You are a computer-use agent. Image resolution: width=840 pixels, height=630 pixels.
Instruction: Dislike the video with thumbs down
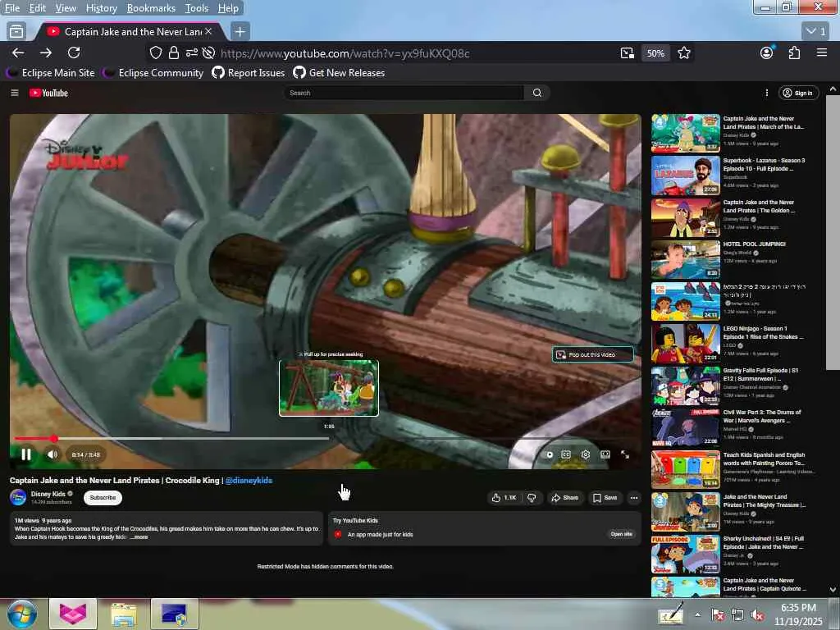532,498
